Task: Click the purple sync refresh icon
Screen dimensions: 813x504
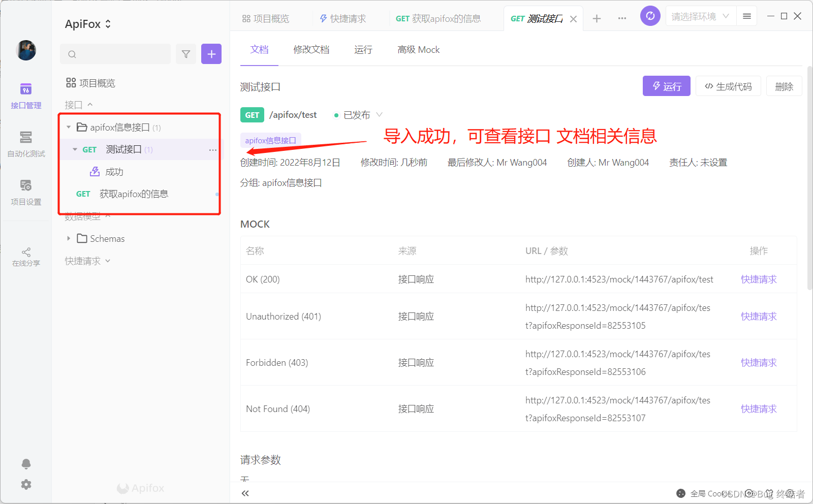Action: tap(650, 16)
